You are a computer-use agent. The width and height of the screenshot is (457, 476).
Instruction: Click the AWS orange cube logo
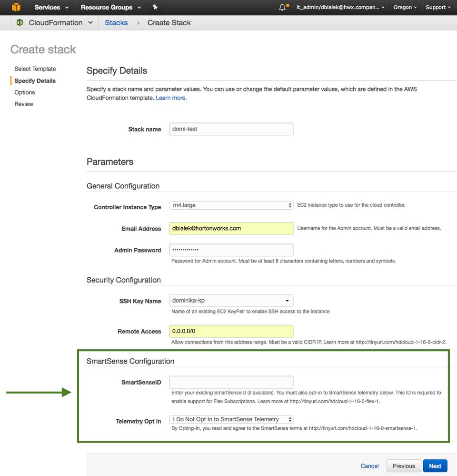click(16, 7)
